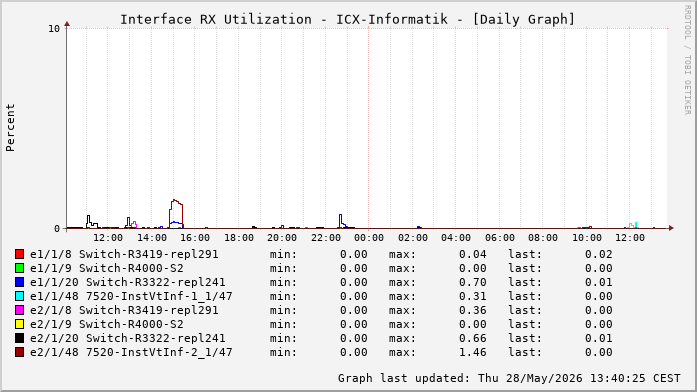Click max value 0.66 for e2/1/20
The height and width of the screenshot is (392, 697).
pos(473,338)
